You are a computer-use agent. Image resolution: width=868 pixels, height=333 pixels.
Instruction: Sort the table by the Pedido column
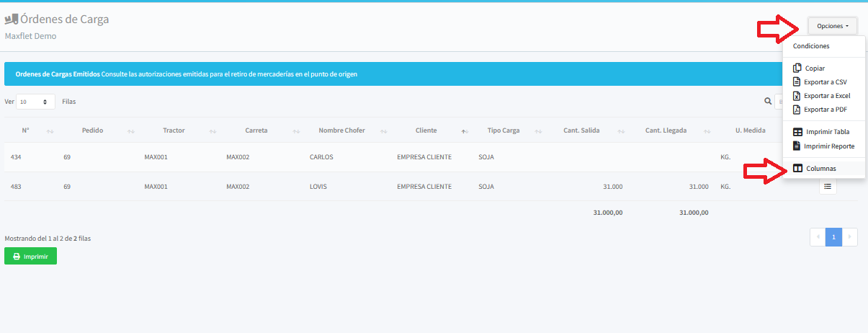point(92,130)
